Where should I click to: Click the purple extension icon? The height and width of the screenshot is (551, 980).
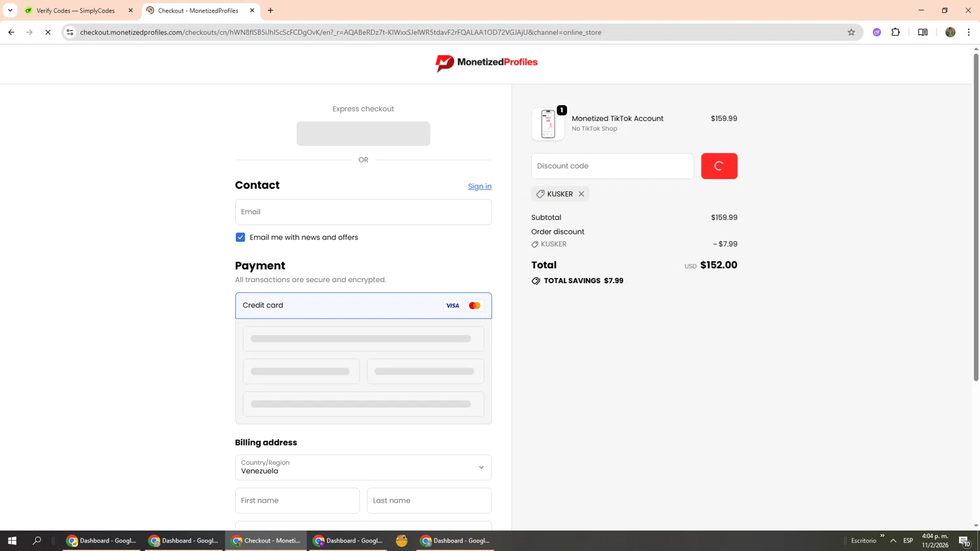pos(877,32)
